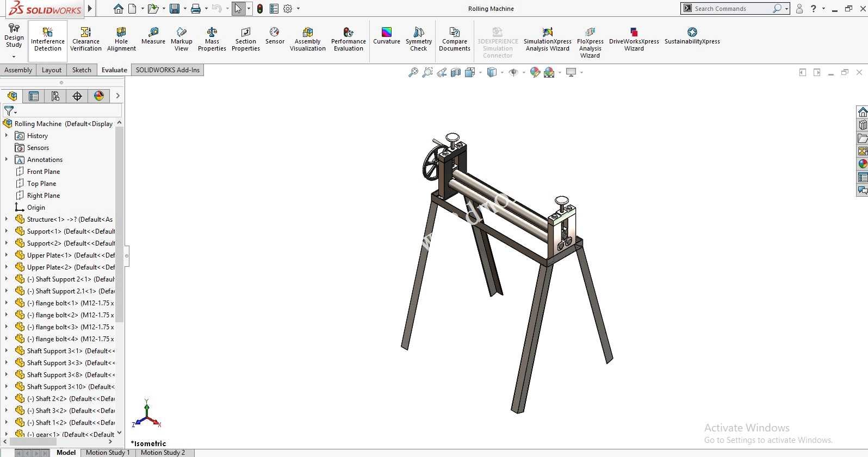
Task: Select the Model tab
Action: (x=66, y=453)
